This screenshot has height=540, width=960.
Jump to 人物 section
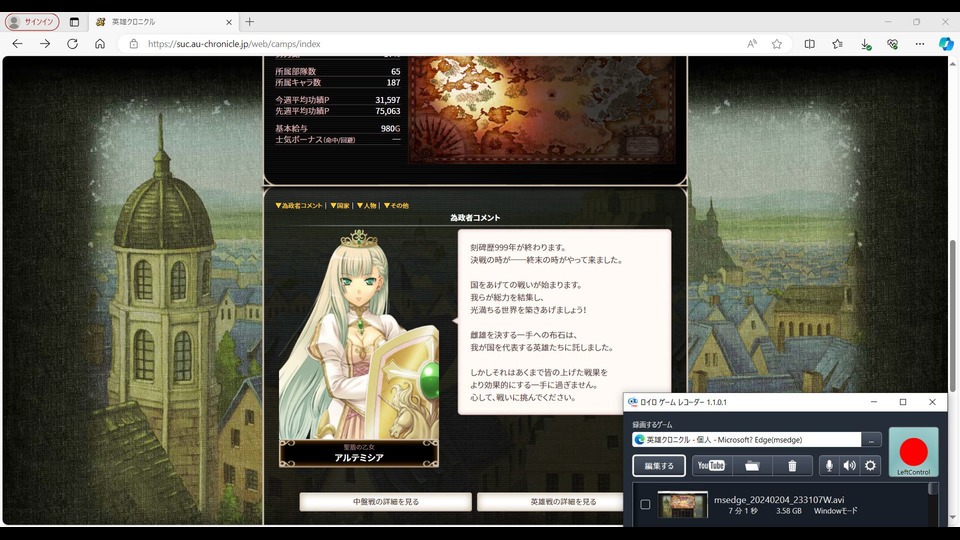tap(367, 206)
